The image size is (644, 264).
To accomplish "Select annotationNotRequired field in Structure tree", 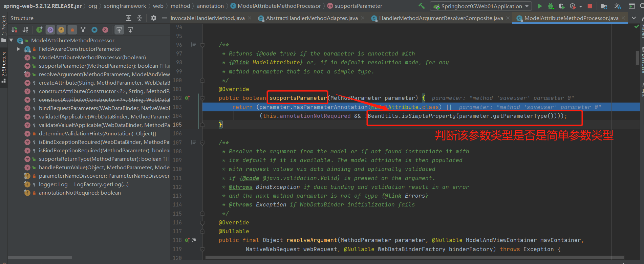I will (80, 193).
